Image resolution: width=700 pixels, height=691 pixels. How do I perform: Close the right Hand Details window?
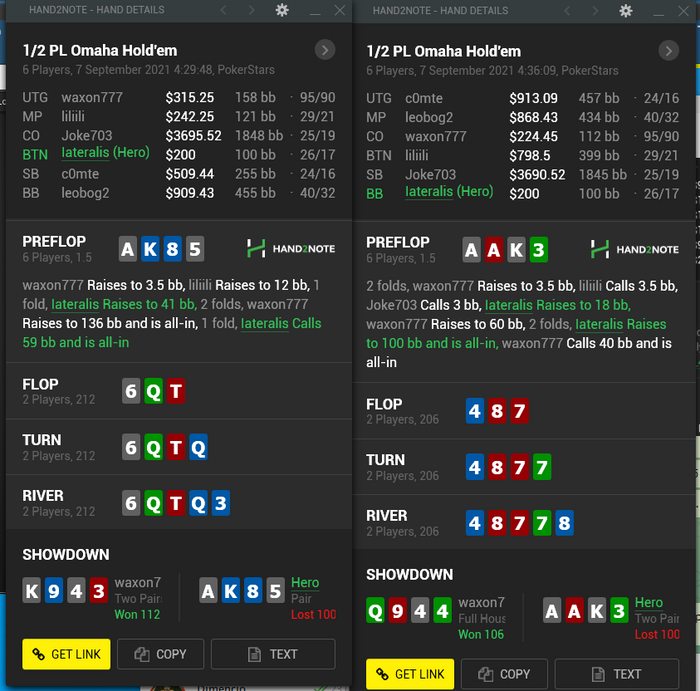(x=683, y=11)
